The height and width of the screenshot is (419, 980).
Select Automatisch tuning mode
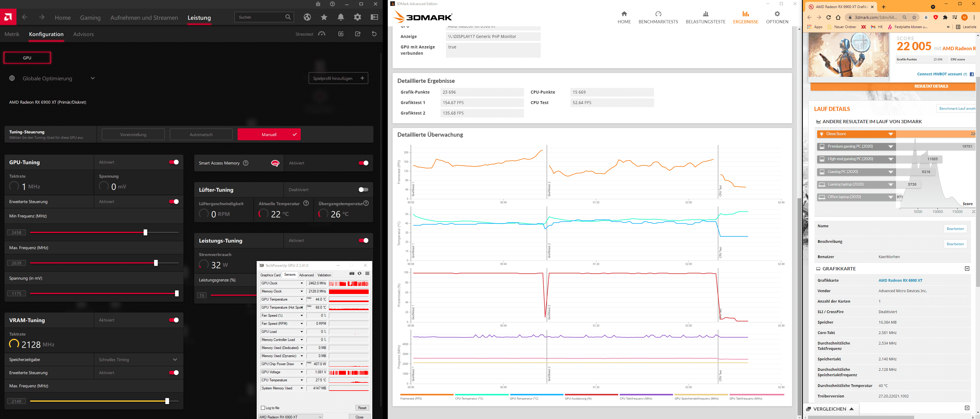201,135
